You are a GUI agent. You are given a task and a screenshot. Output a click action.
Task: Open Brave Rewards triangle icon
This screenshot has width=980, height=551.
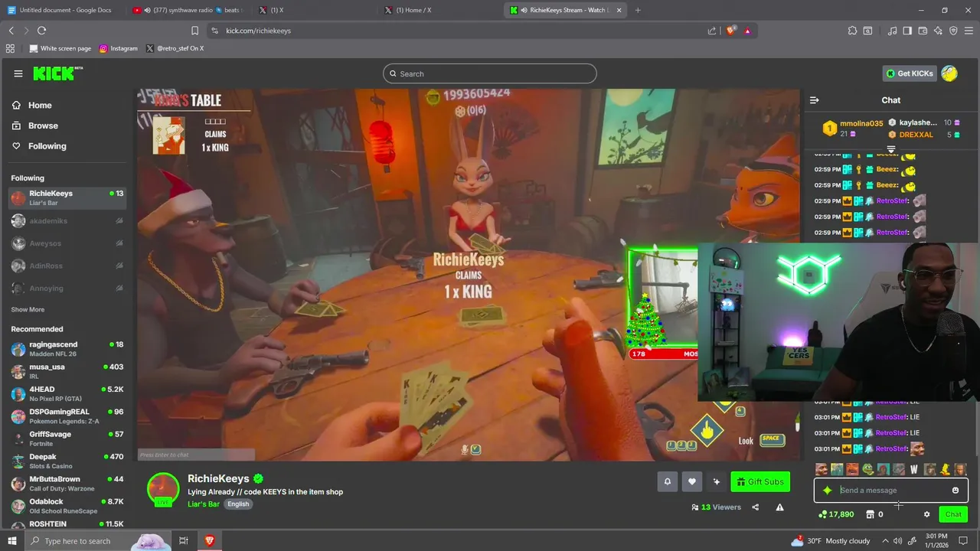[x=747, y=31]
